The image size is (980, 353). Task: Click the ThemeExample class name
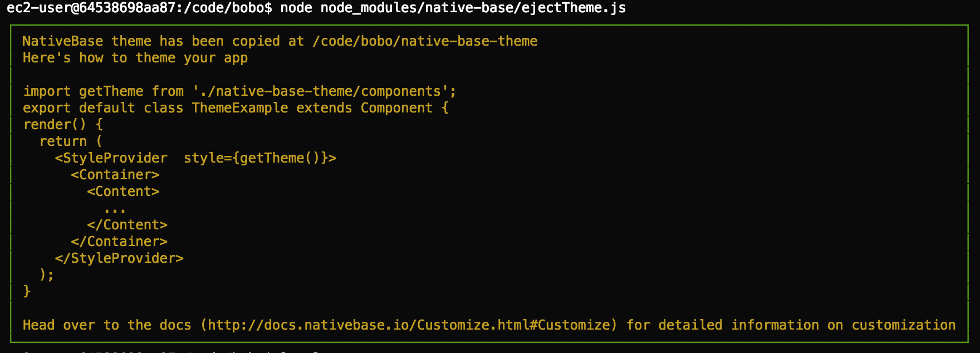[240, 108]
